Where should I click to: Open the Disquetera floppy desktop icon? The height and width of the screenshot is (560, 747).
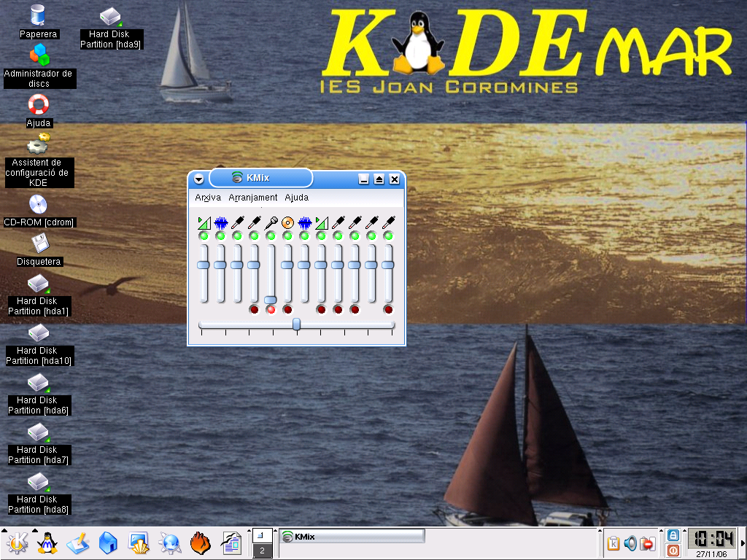38,244
